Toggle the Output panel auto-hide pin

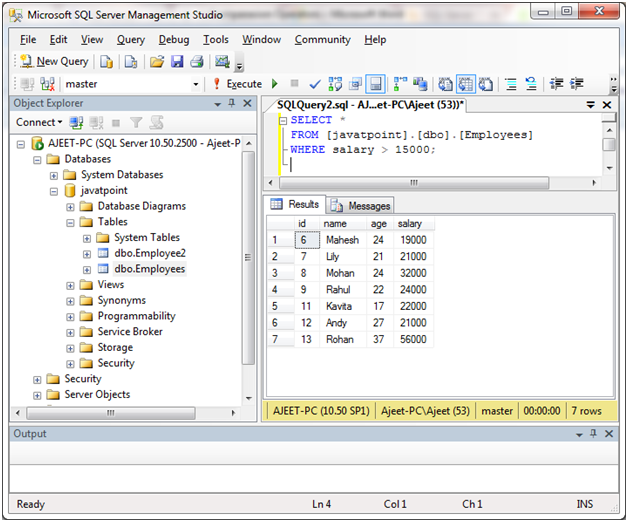pyautogui.click(x=593, y=433)
